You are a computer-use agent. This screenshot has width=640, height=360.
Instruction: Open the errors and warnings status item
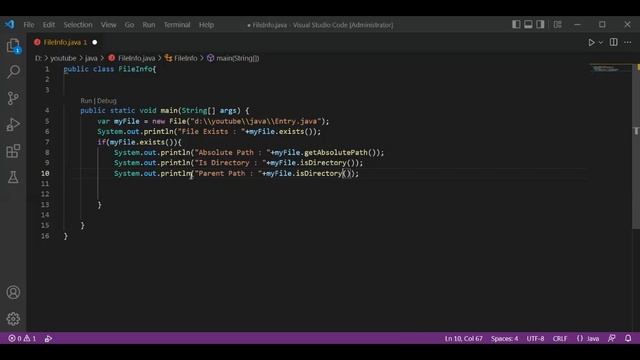click(x=22, y=338)
